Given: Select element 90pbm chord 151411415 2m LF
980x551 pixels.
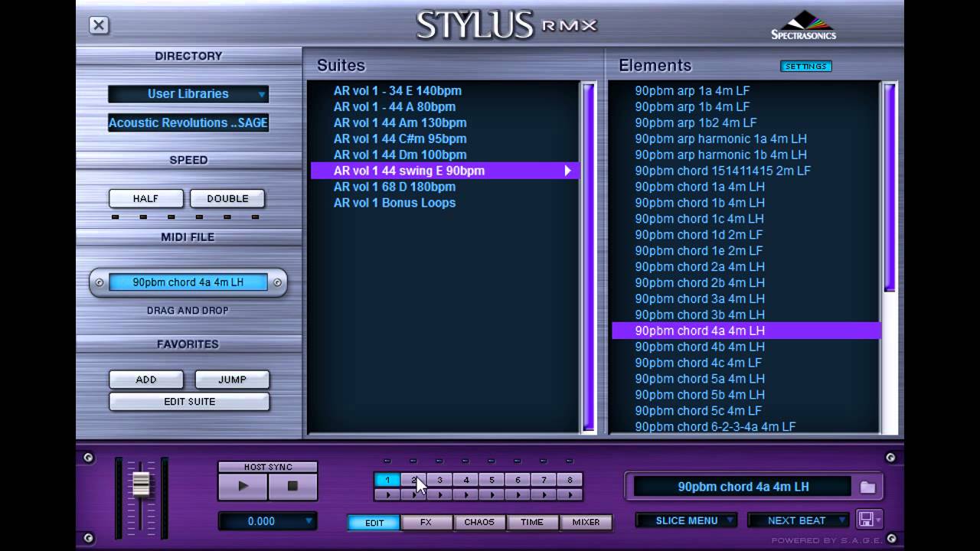Looking at the screenshot, I should 746,171.
